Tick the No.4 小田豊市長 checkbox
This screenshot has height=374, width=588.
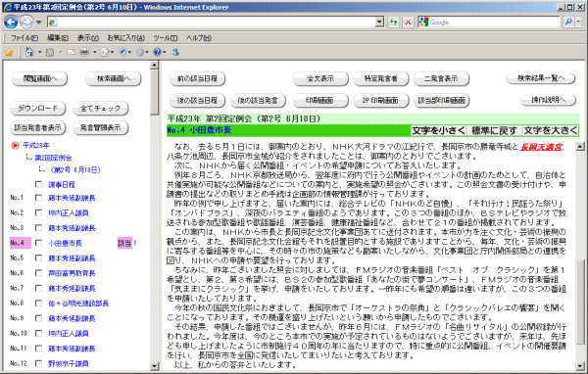tap(38, 243)
